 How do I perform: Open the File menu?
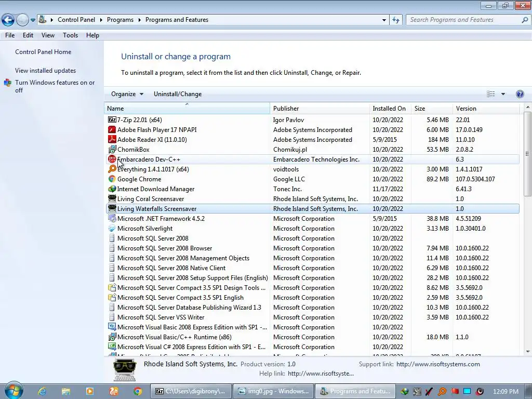10,35
